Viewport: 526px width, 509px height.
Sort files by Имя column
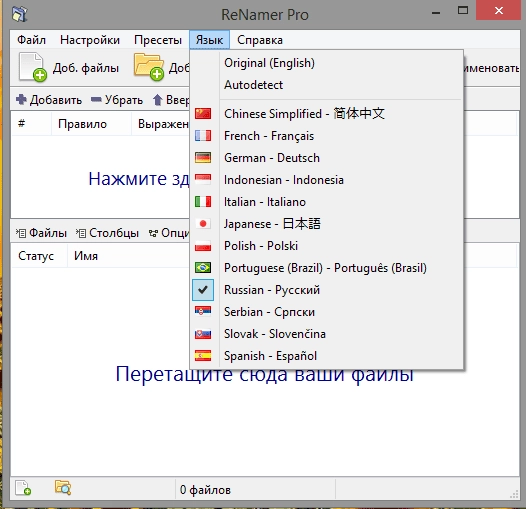point(128,256)
